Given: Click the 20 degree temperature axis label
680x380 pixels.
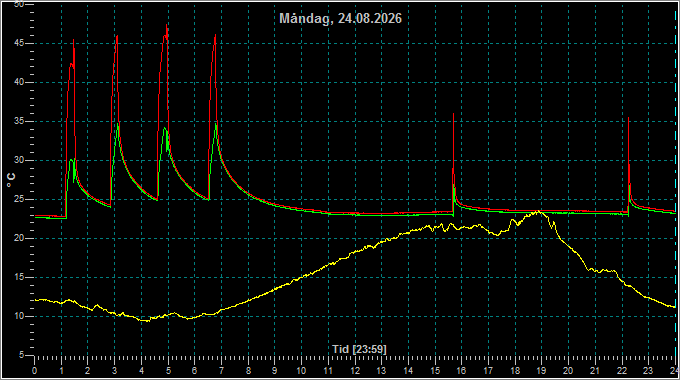Looking at the screenshot, I should (19, 238).
